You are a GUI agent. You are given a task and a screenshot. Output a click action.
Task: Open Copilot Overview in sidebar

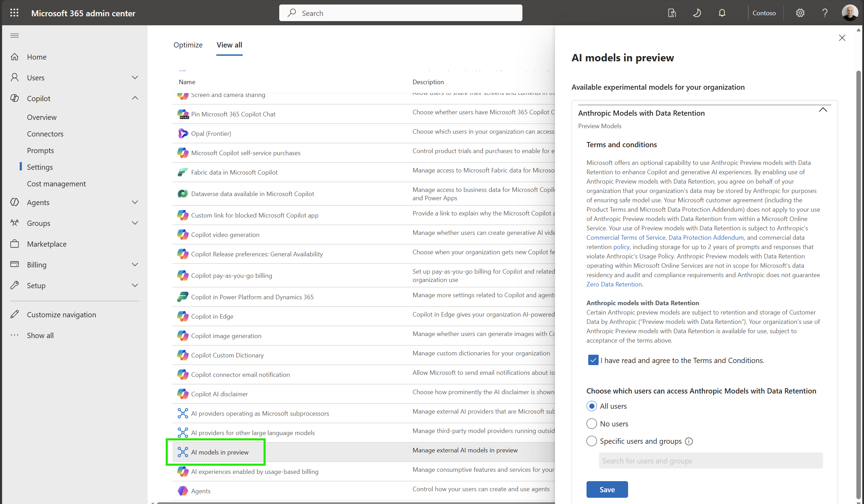tap(42, 117)
